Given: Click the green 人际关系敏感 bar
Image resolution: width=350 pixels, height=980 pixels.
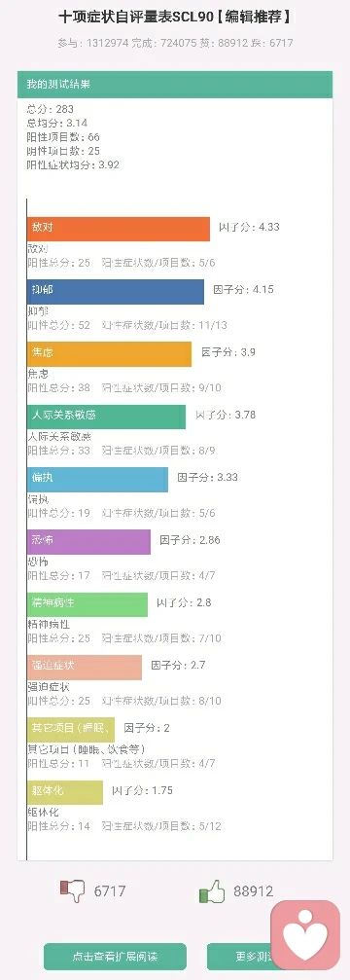Looking at the screenshot, I should (106, 417).
